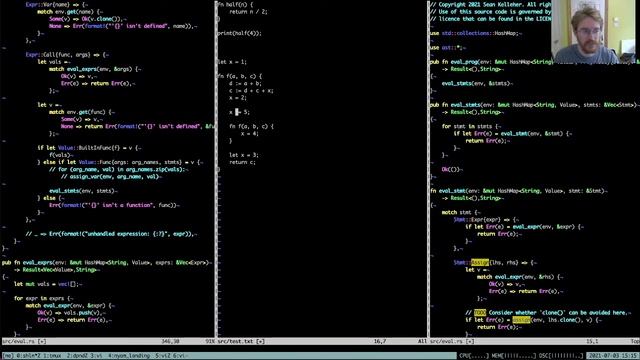
Task: Click the 'unhandled expression' comment line
Action: coord(111,234)
